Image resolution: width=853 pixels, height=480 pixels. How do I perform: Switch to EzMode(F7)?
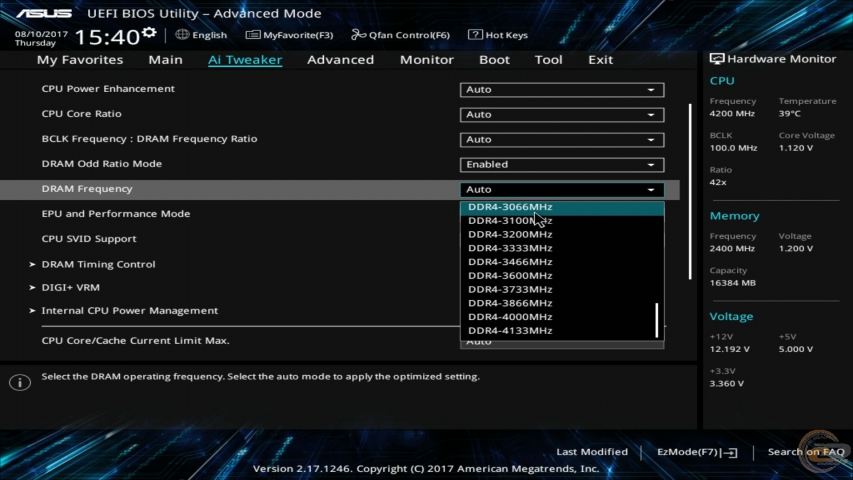click(697, 452)
